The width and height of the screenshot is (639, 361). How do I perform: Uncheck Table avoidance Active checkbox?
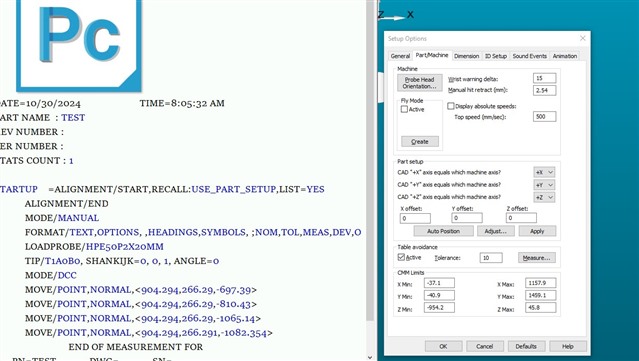[401, 257]
